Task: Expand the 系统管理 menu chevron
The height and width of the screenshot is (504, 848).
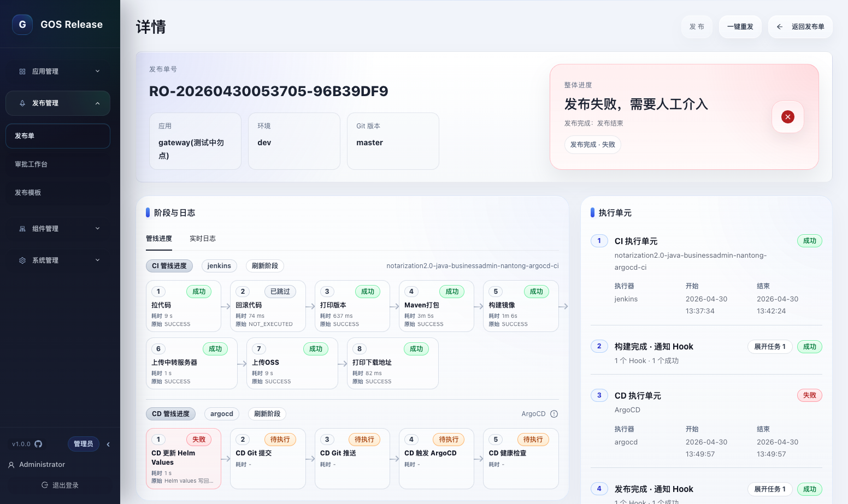Action: pos(98,260)
